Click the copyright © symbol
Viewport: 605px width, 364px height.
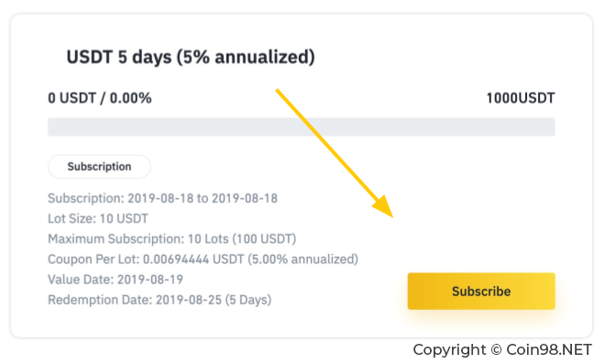[496, 349]
